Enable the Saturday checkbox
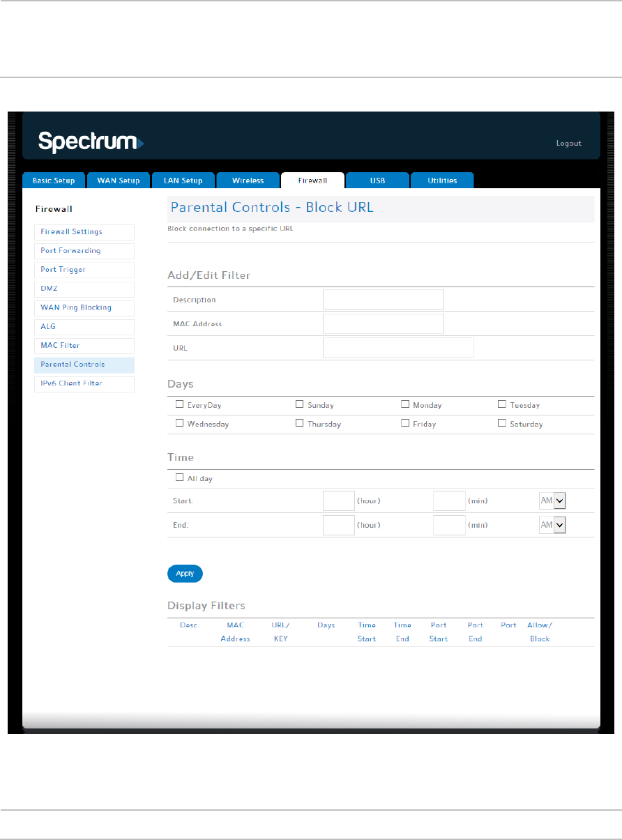This screenshot has width=622, height=840. (502, 423)
